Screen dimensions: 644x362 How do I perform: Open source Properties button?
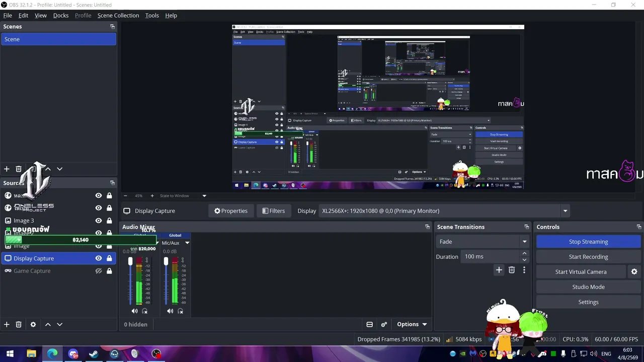point(231,211)
